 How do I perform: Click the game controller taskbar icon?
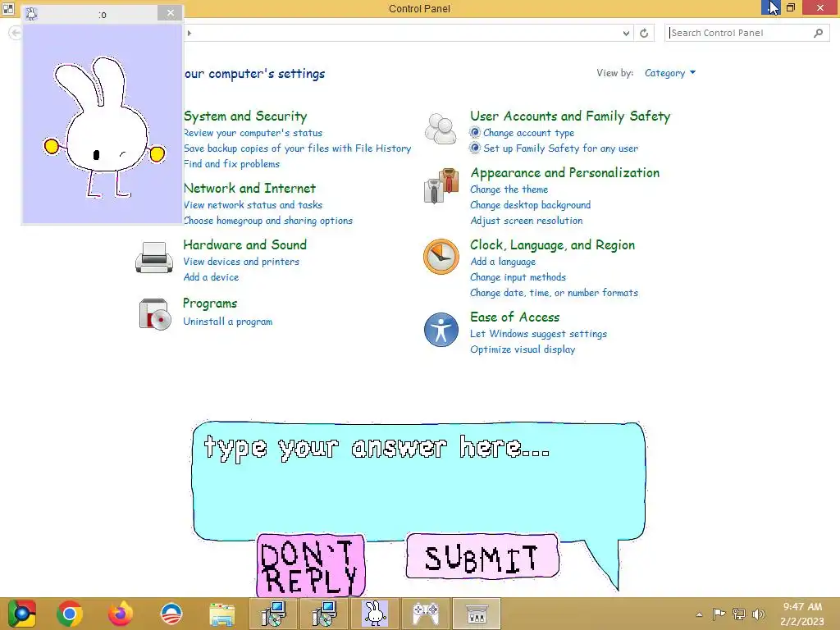[426, 614]
